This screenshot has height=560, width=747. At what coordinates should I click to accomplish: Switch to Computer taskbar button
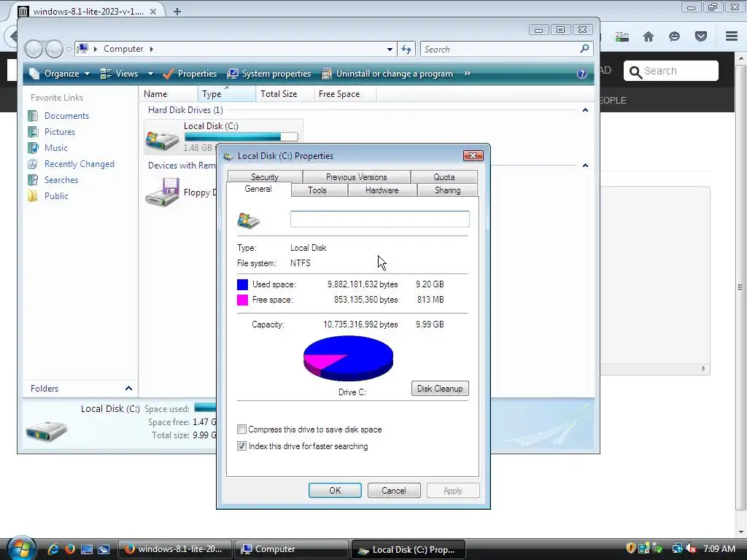[x=292, y=549]
